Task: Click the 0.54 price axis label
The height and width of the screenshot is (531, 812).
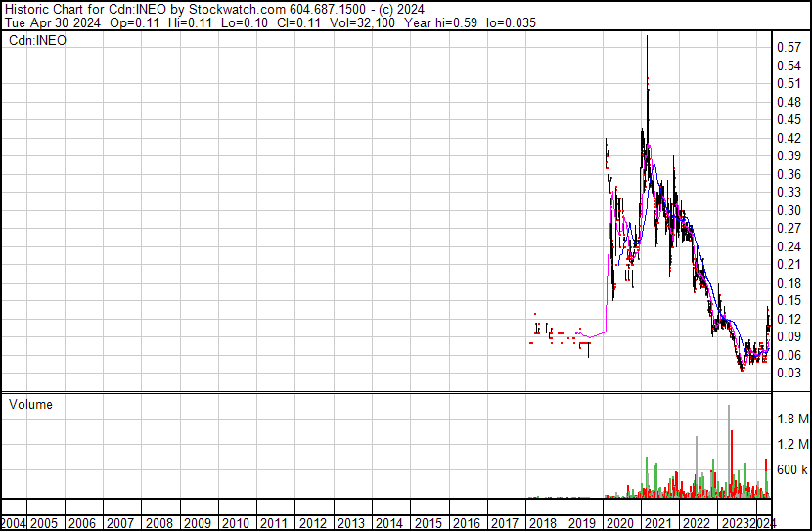Action: tap(789, 66)
